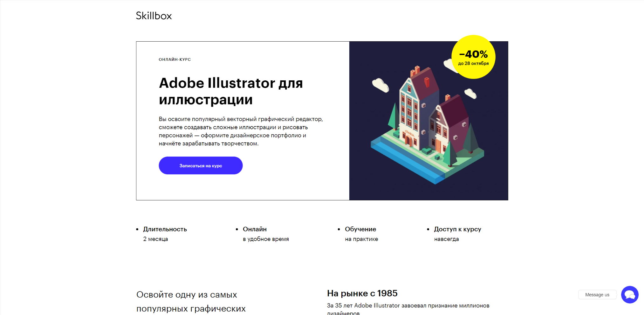
Task: Click 'в удобное время' text
Action: tap(266, 239)
